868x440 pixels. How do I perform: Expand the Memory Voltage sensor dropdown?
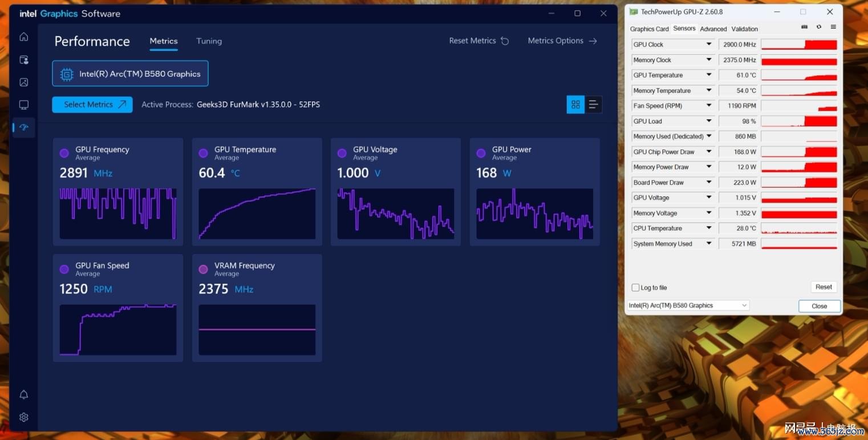(709, 213)
